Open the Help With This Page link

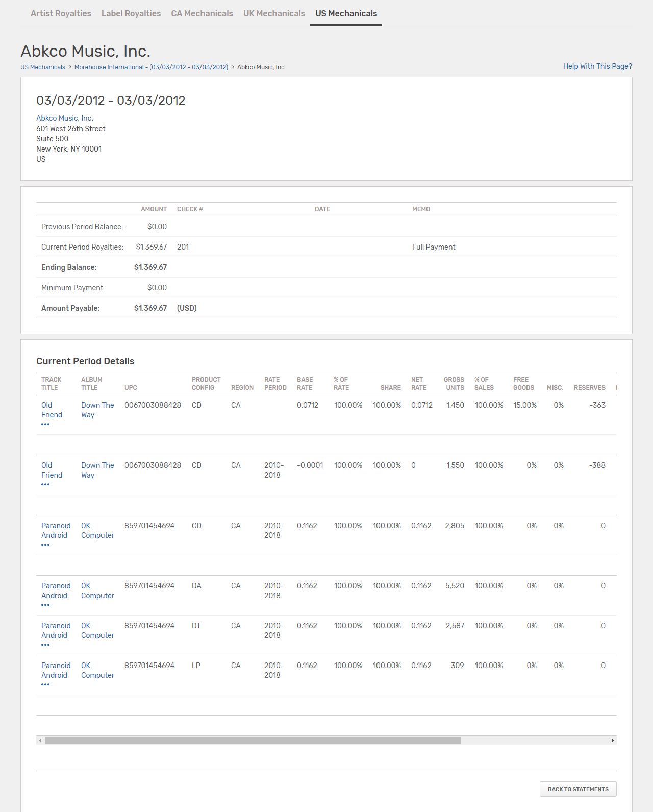pos(597,66)
